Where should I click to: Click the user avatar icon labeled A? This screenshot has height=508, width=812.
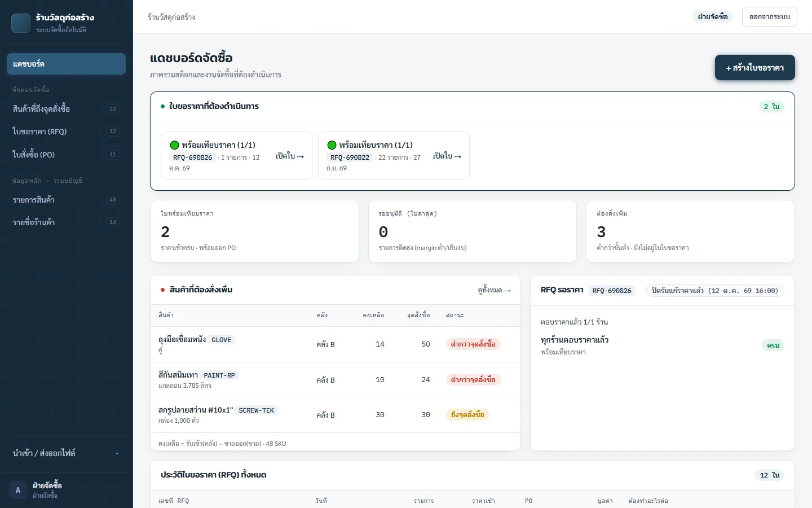[x=18, y=490]
